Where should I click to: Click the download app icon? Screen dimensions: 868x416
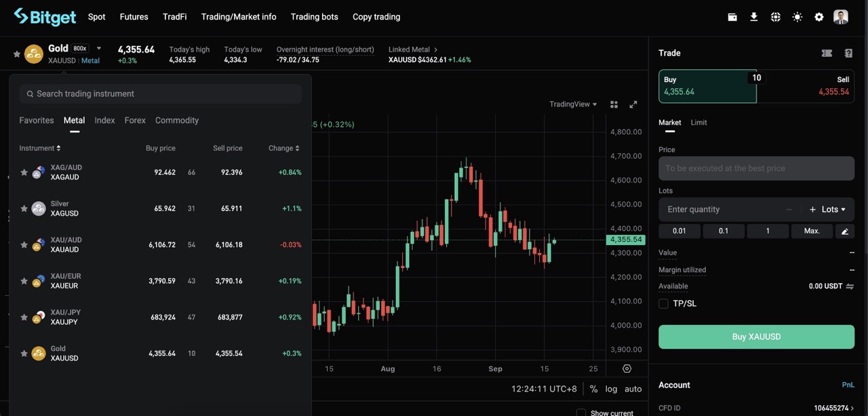[x=754, y=17]
